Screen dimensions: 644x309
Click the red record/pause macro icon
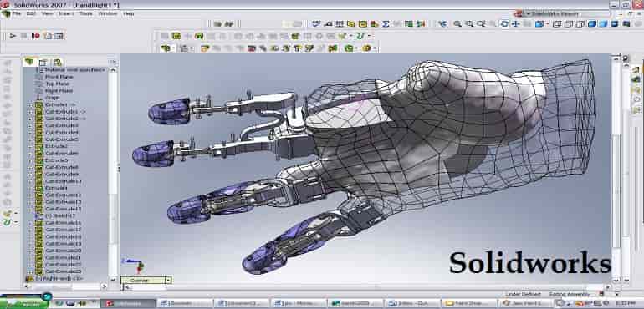(x=36, y=36)
